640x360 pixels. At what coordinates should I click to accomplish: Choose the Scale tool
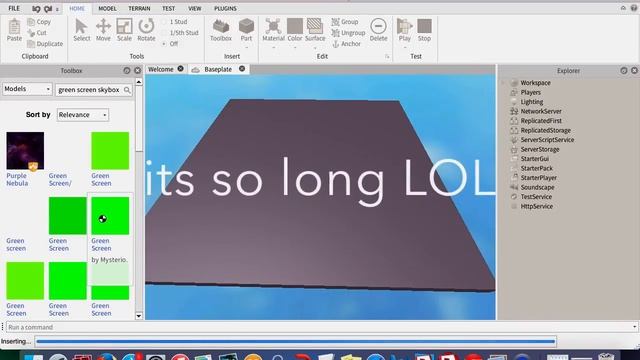pos(124,30)
